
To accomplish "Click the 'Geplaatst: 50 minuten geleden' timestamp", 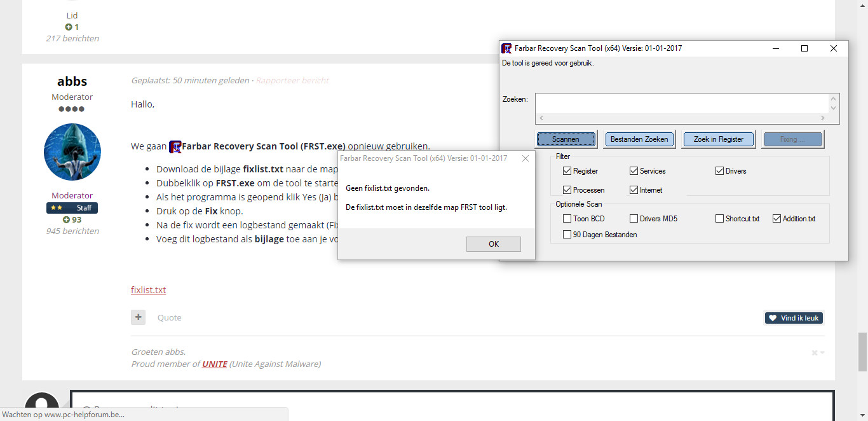I will pyautogui.click(x=190, y=81).
